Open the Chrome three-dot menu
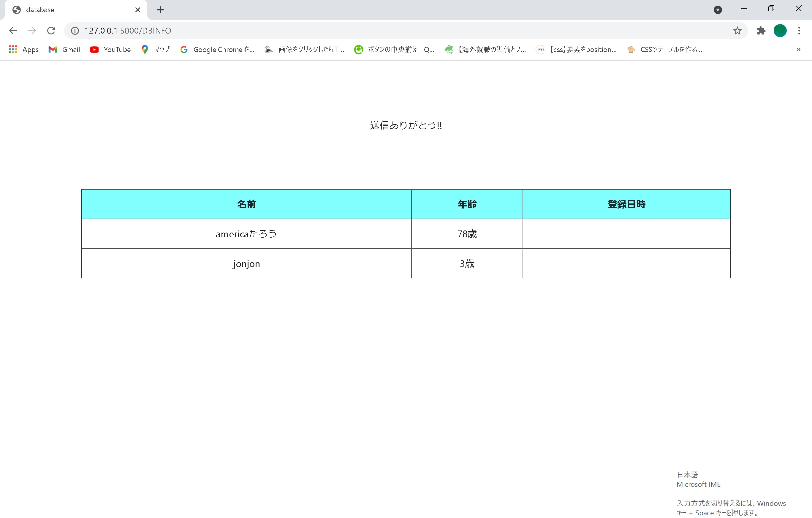 tap(799, 30)
